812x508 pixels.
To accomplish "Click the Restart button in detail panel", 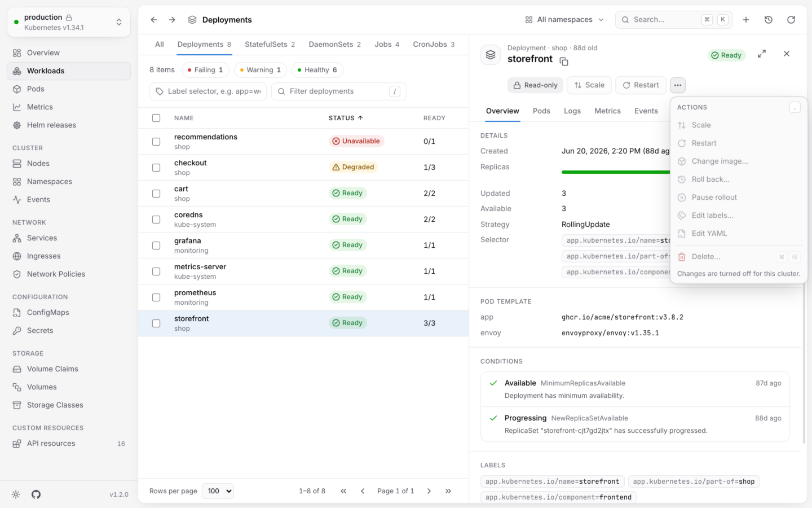I will click(x=641, y=85).
